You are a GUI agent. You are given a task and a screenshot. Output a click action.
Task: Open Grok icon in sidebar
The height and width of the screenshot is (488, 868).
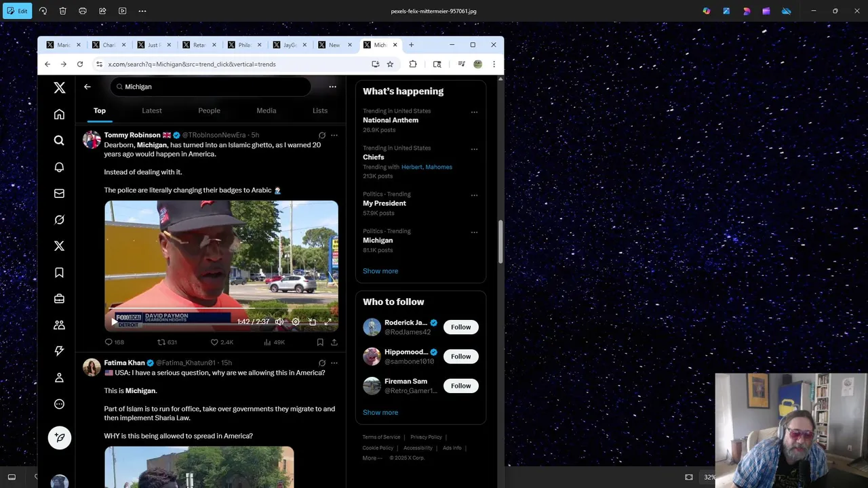point(59,220)
